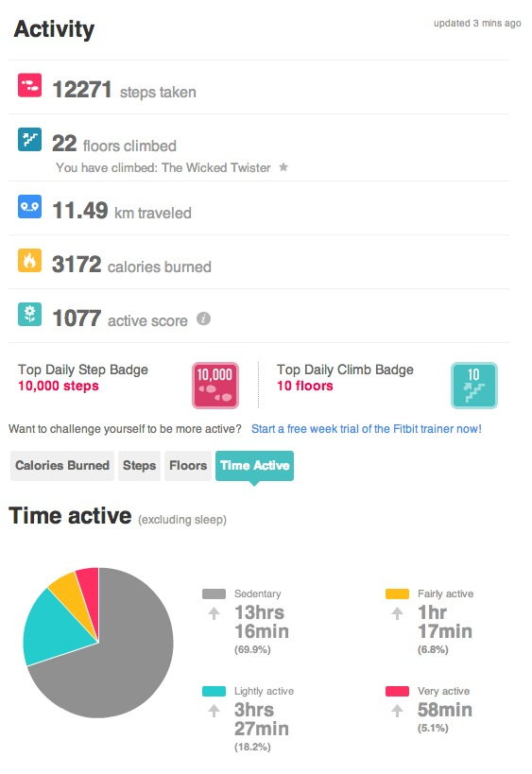The height and width of the screenshot is (774, 532).
Task: Select the Time Active tab
Action: [254, 466]
